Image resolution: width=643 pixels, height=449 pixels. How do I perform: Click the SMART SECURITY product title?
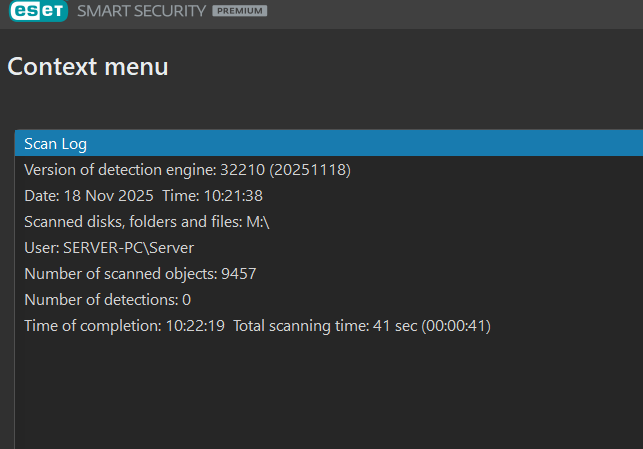click(138, 11)
